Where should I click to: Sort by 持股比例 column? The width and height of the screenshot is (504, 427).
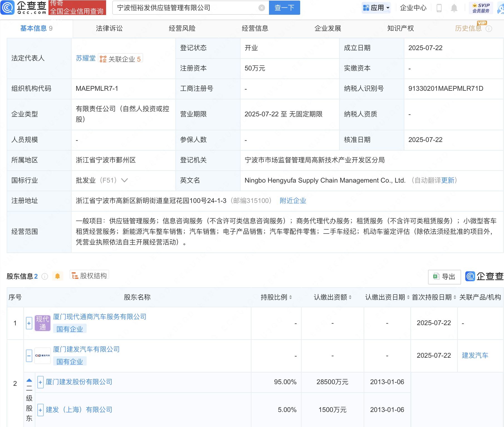[290, 297]
